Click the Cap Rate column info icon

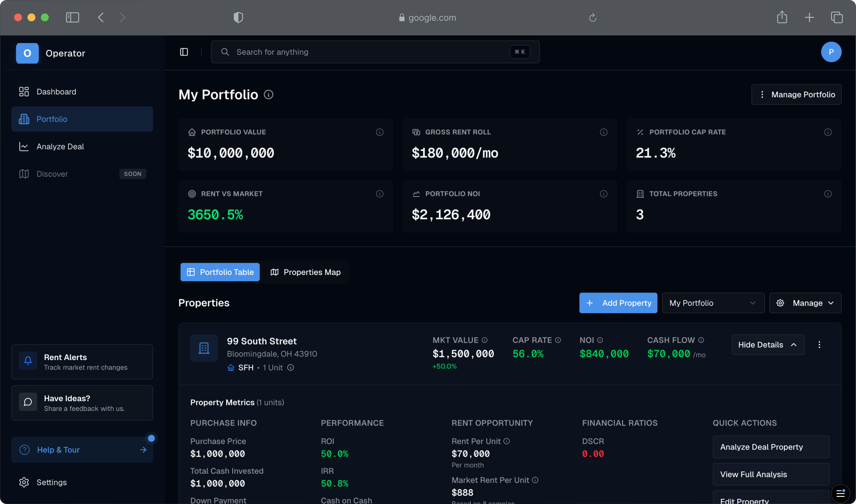tap(558, 340)
